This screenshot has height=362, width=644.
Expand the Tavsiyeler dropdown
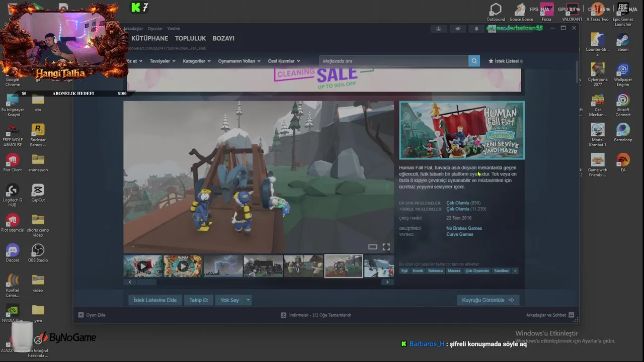(x=163, y=61)
